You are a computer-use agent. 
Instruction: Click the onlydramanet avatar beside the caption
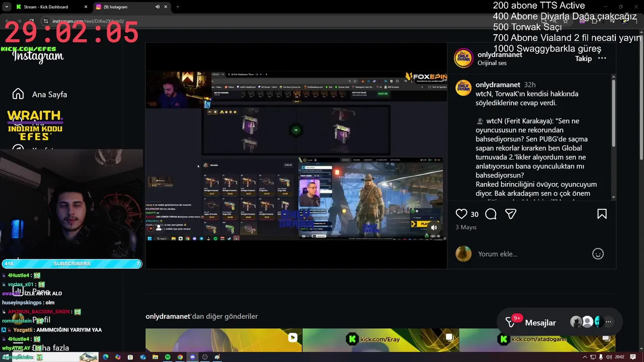(x=463, y=87)
